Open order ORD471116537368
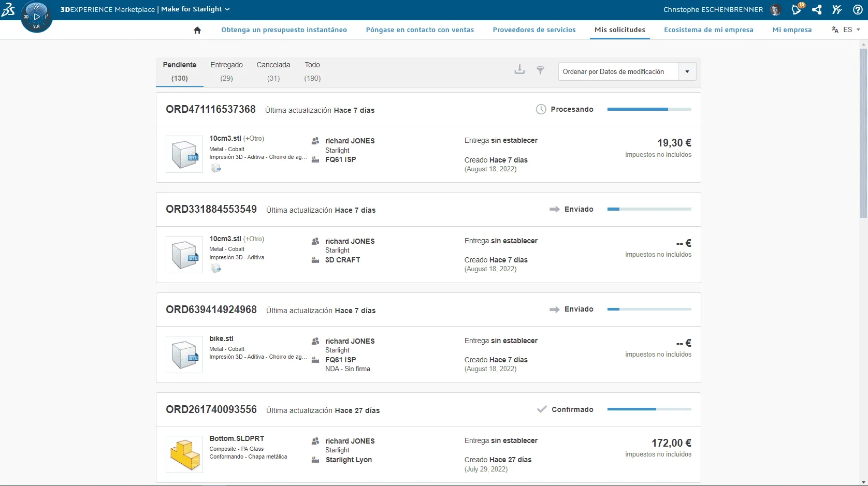Image resolution: width=868 pixels, height=486 pixels. click(x=210, y=109)
